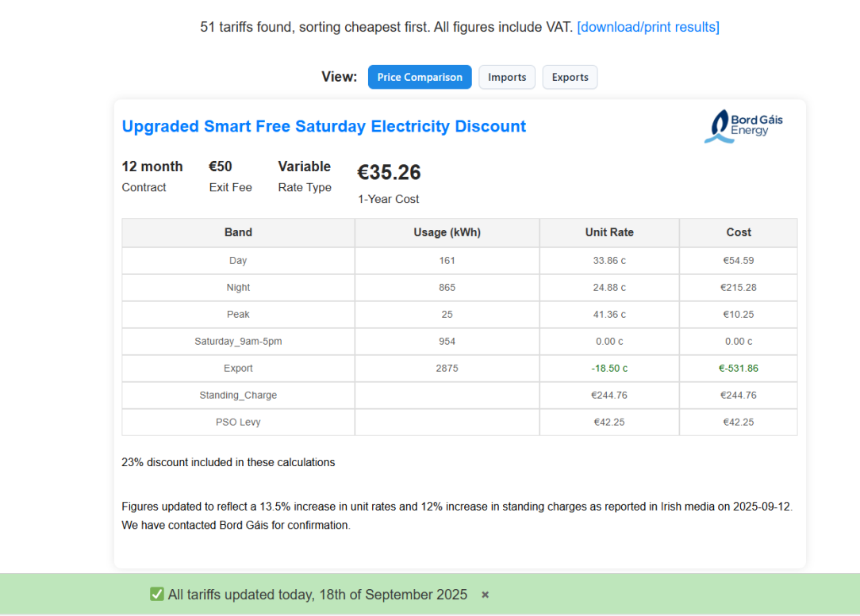Image resolution: width=860 pixels, height=616 pixels.
Task: Click the Day band row label
Action: (238, 260)
